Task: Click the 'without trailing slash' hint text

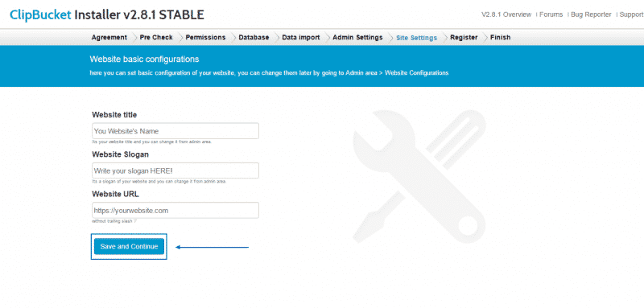Action: pyautogui.click(x=114, y=221)
